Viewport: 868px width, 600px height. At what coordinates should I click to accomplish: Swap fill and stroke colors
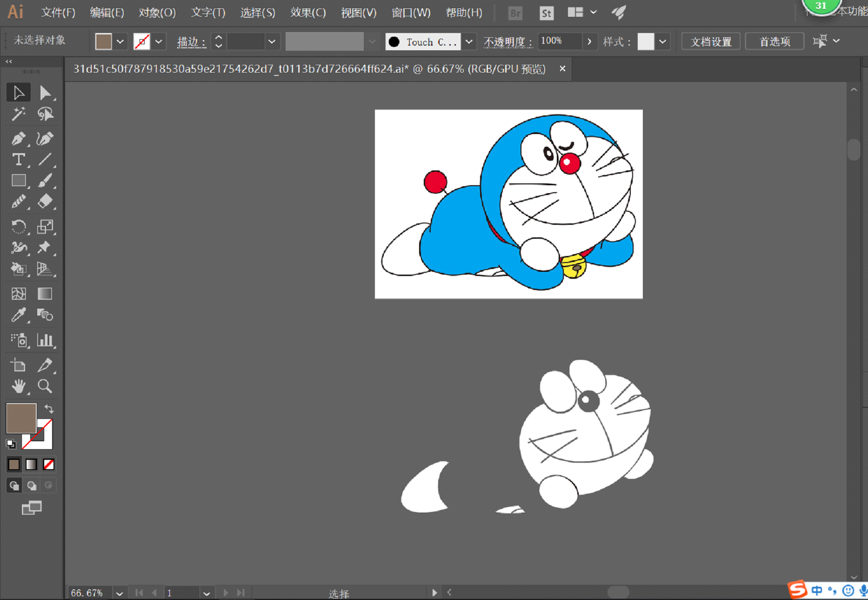tap(49, 409)
